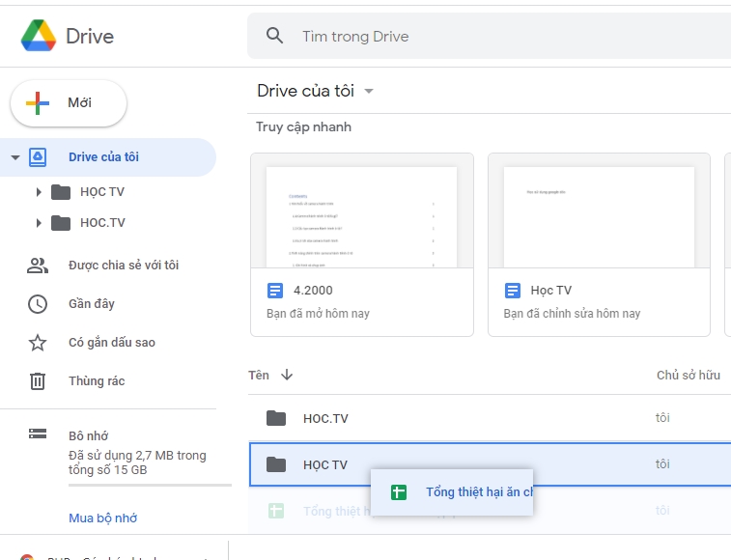The image size is (731, 560).
Task: Open 'Gần đây' recent files
Action: (x=92, y=304)
